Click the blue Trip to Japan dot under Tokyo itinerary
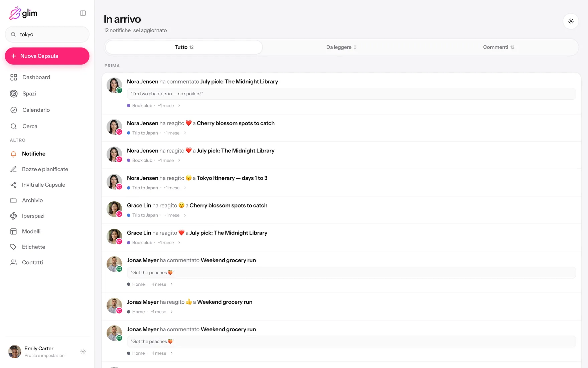588x368 pixels. click(x=129, y=188)
